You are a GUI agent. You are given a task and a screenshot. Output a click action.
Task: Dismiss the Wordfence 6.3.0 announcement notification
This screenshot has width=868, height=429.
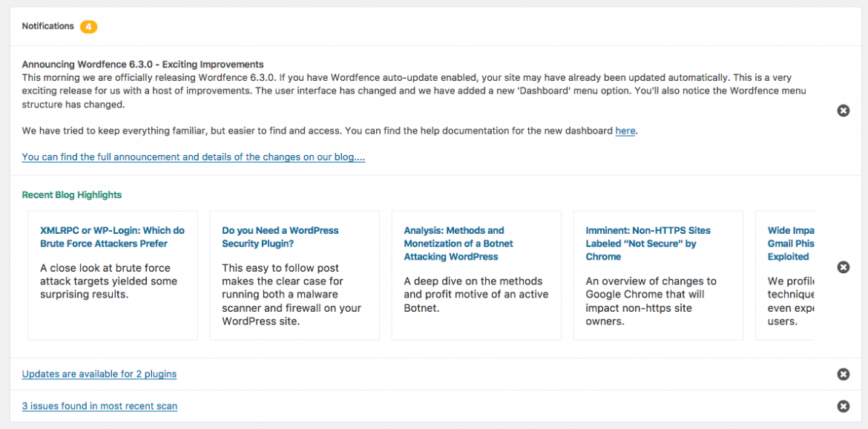(843, 111)
